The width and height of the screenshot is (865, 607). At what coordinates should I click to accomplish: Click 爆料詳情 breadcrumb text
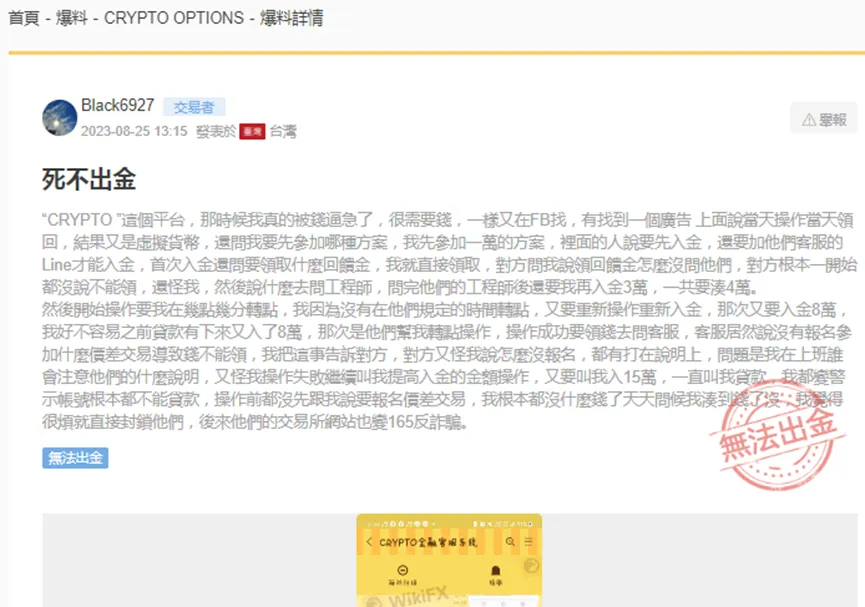pos(292,18)
